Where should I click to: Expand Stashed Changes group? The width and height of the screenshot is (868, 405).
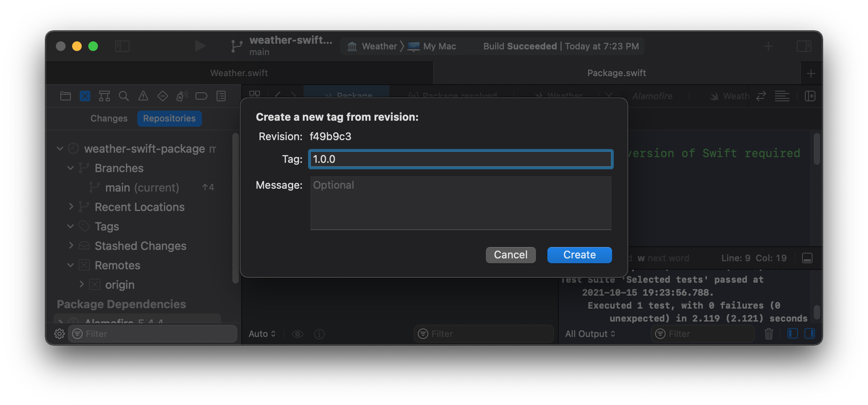[x=71, y=245]
